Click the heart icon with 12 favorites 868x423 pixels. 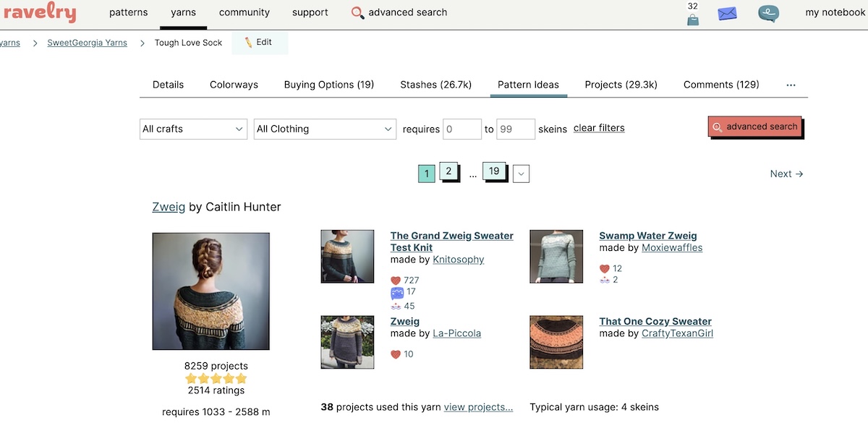pyautogui.click(x=605, y=268)
